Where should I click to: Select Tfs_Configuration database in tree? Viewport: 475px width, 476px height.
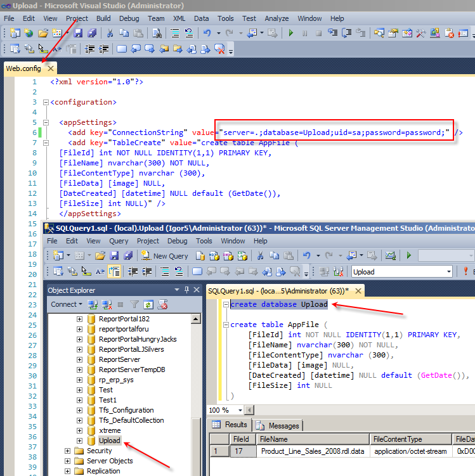click(126, 411)
